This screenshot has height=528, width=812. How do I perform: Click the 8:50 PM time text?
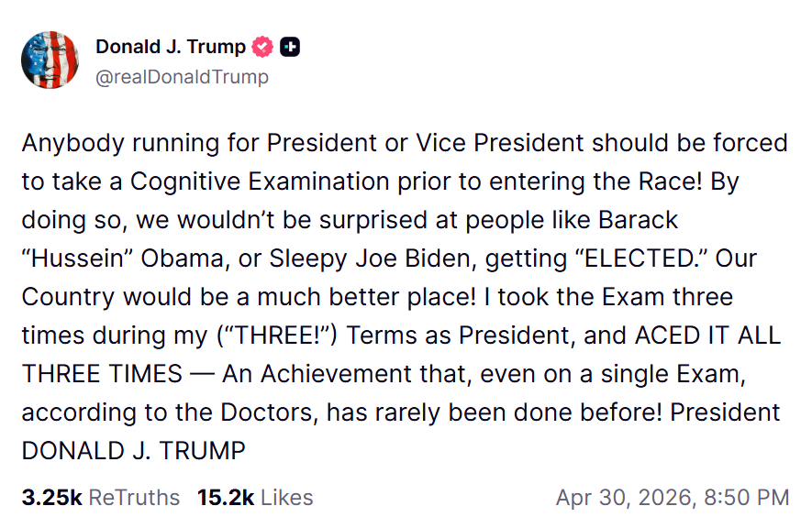746,498
